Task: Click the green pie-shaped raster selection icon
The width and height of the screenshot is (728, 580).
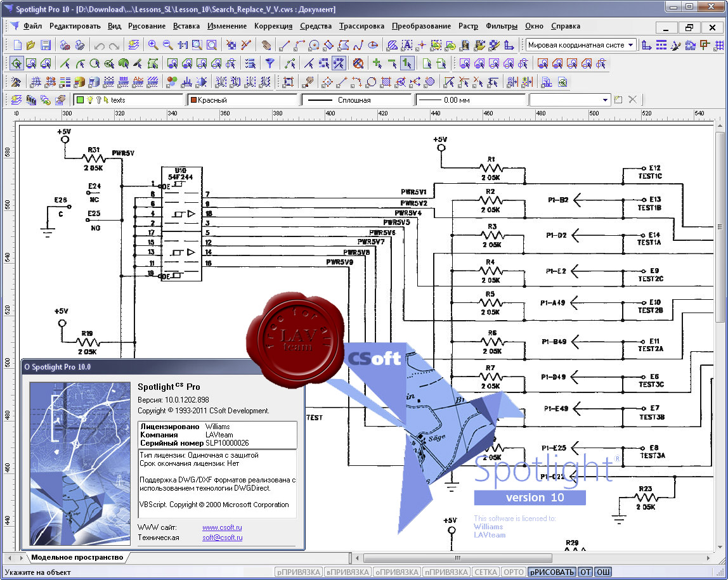Action: click(x=124, y=63)
